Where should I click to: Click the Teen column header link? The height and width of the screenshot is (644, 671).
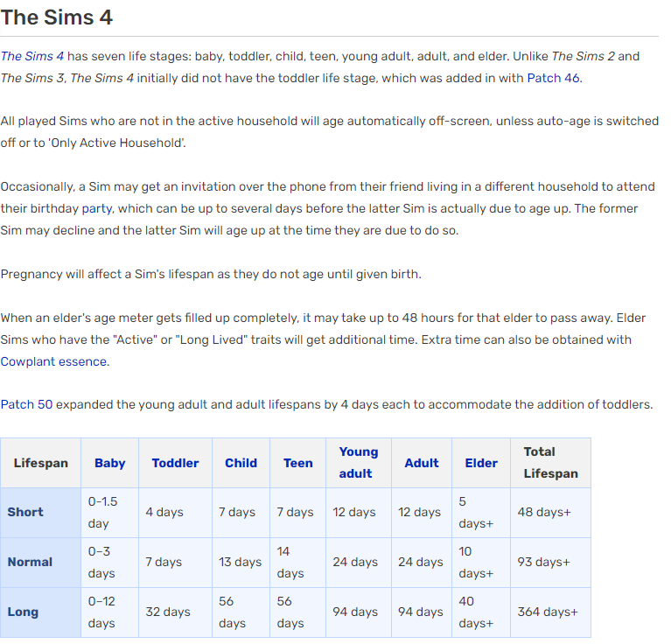[x=297, y=463]
